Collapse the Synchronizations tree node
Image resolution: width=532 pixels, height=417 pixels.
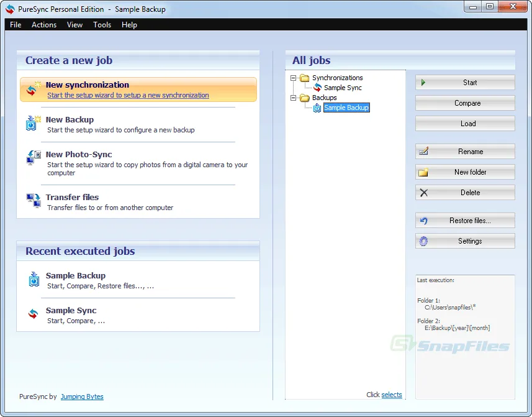point(293,78)
